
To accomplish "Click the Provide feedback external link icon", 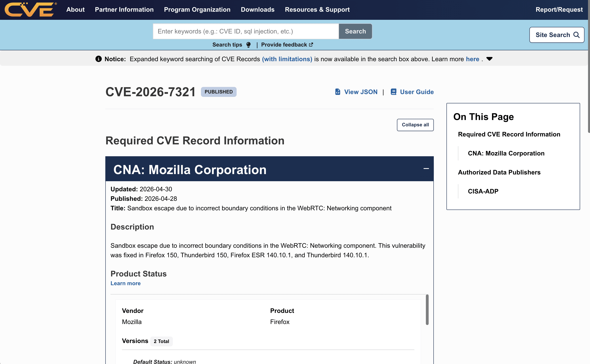I will click(x=311, y=45).
